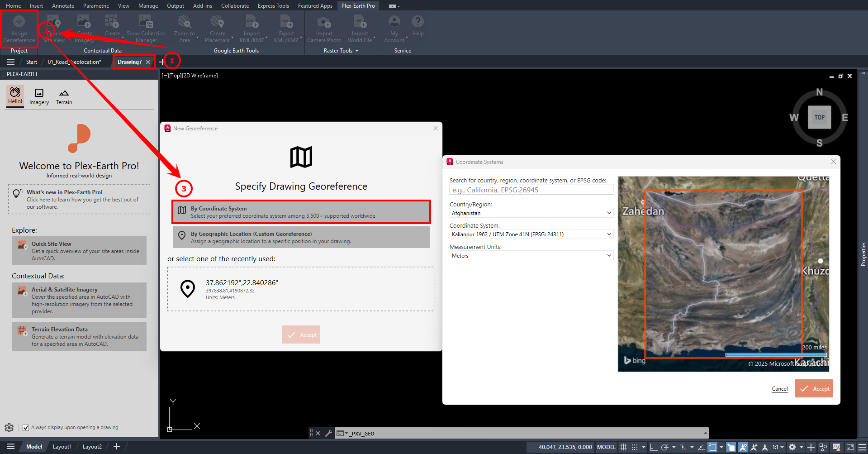Expand the Country/Region dropdown

(609, 213)
